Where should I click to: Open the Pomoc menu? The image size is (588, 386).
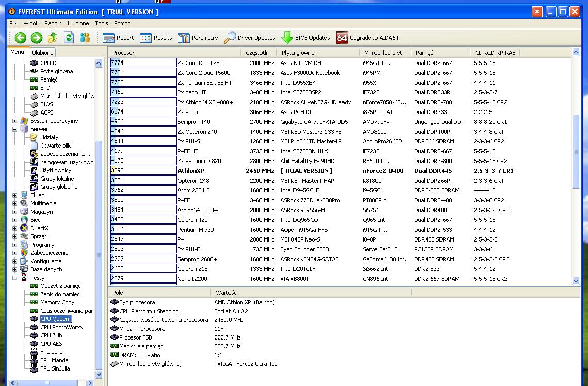(x=122, y=23)
